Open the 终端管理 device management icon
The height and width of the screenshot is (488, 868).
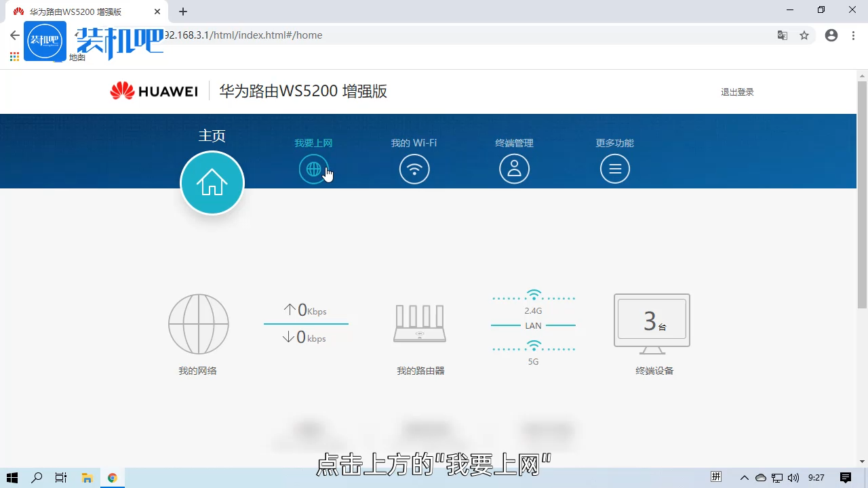[514, 169]
